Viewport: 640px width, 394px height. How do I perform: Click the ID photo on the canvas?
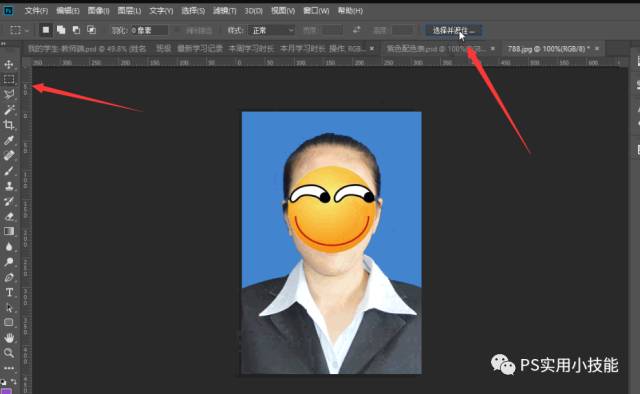click(x=331, y=243)
